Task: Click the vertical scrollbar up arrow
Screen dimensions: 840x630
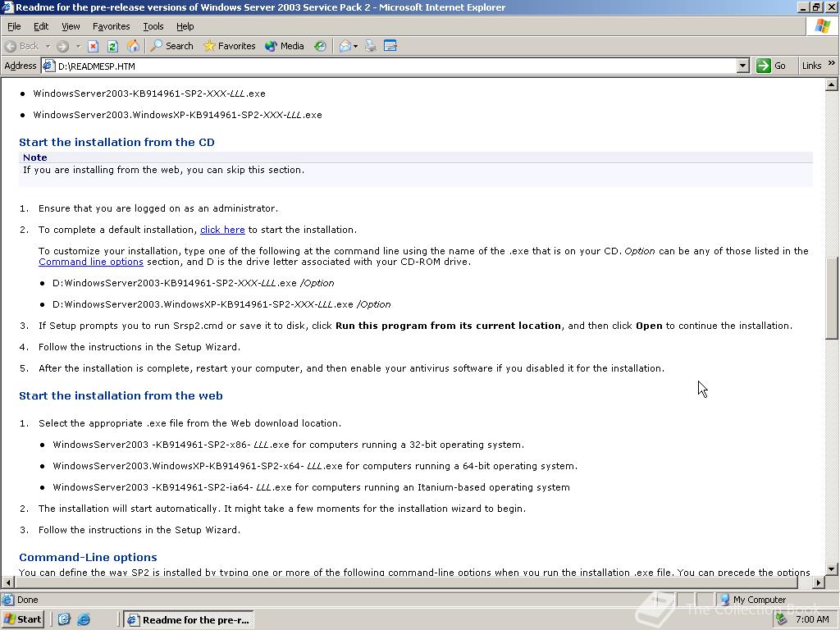Action: click(831, 84)
